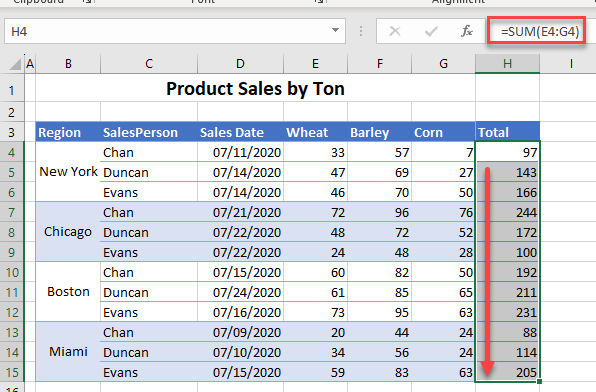This screenshot has width=596, height=392.
Task: Click the Barley value 96 cell
Action: click(x=379, y=212)
